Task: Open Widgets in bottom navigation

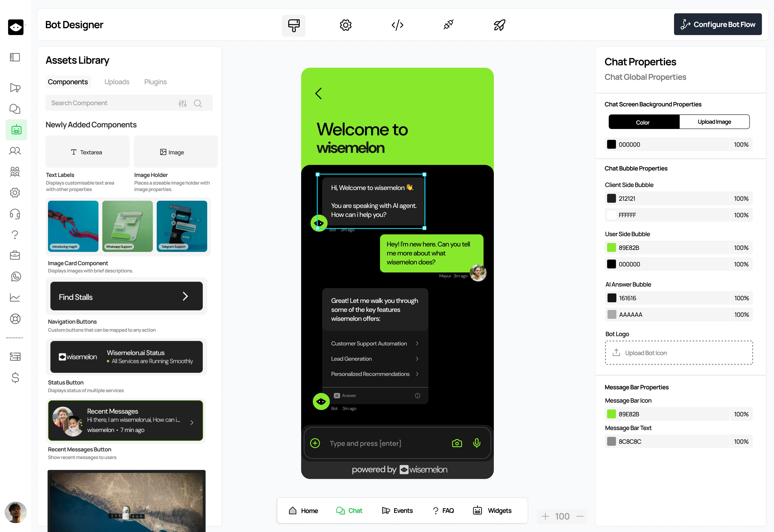Action: click(492, 511)
